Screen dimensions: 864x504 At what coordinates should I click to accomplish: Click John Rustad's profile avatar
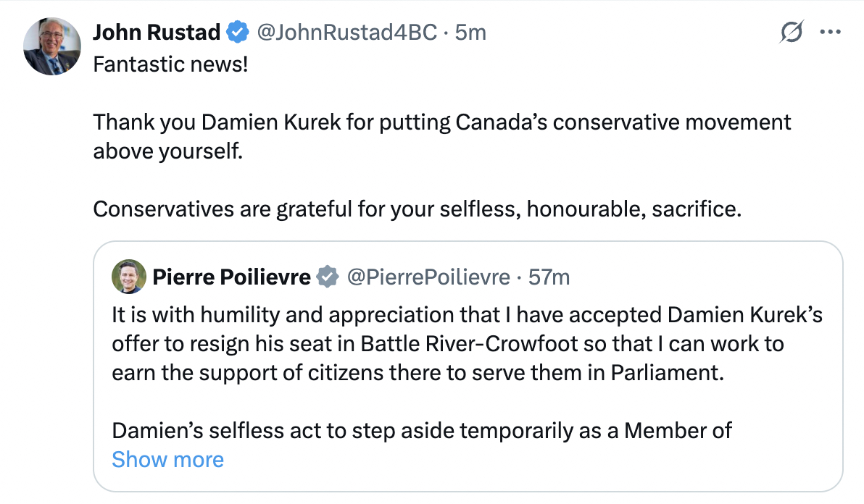coord(51,46)
